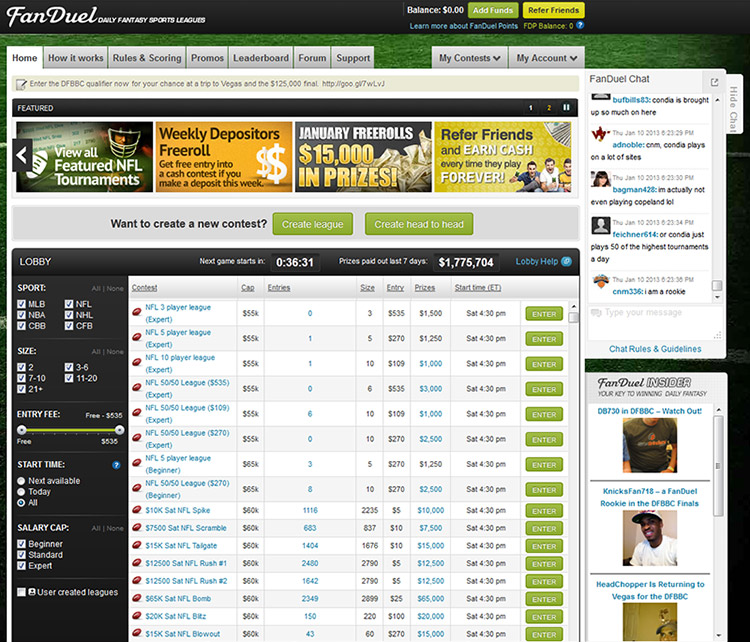Sort lobby by Prizes column
Screen dimensions: 750x642
425,288
